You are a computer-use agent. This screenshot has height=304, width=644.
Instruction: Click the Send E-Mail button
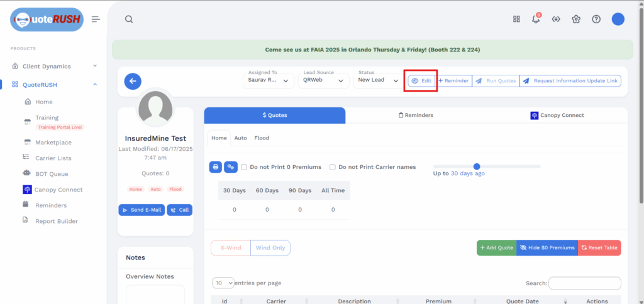coord(142,210)
